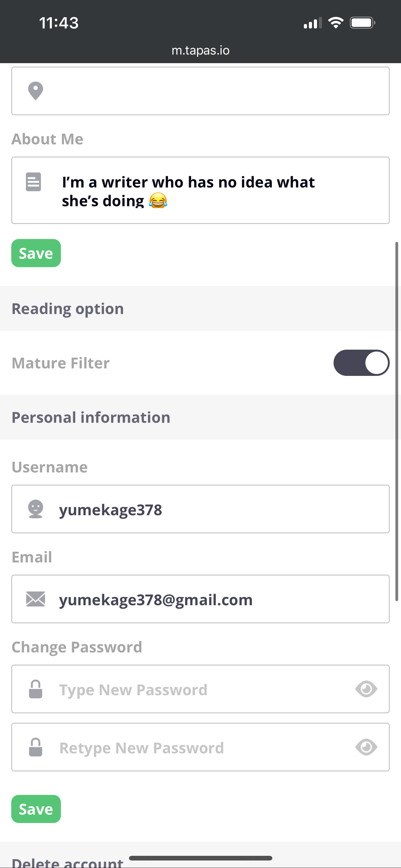Show the new password with eye icon
Image resolution: width=401 pixels, height=868 pixels.
(x=366, y=689)
